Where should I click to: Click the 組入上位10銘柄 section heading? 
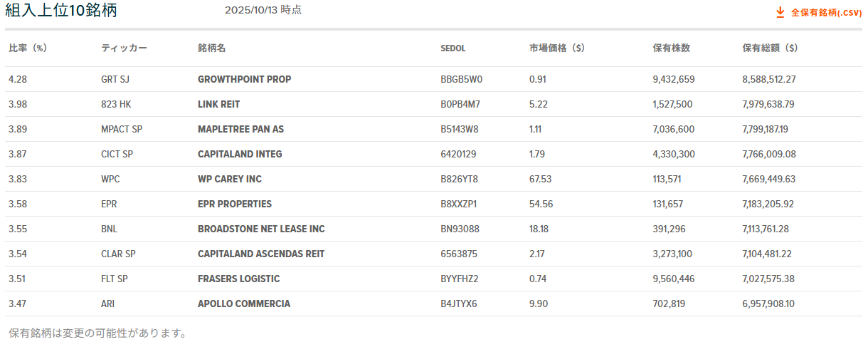click(x=61, y=11)
